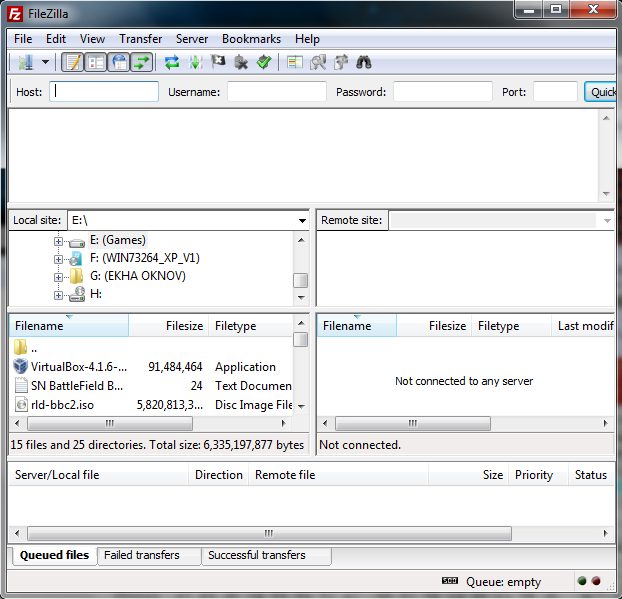Image resolution: width=622 pixels, height=599 pixels.
Task: Select E: (Games) in local tree
Action: (118, 240)
